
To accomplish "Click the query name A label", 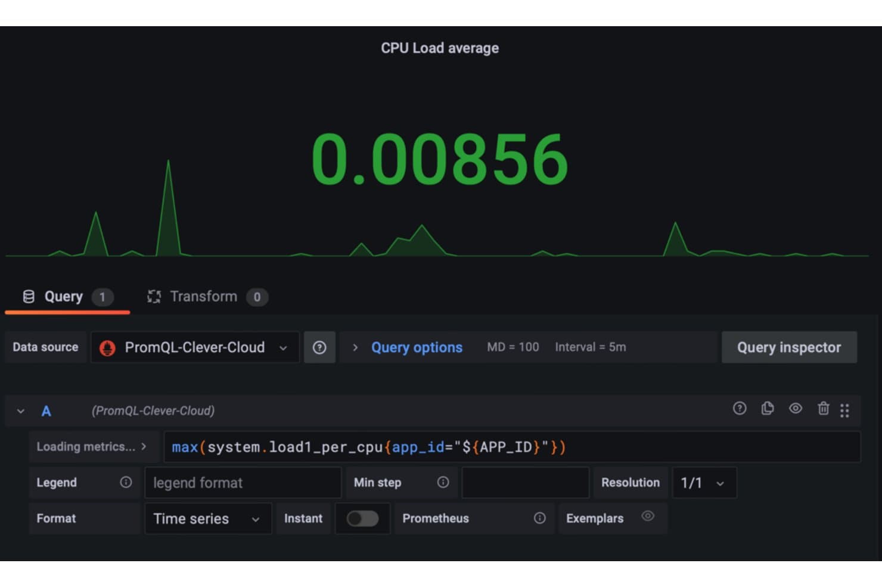I will (x=46, y=411).
